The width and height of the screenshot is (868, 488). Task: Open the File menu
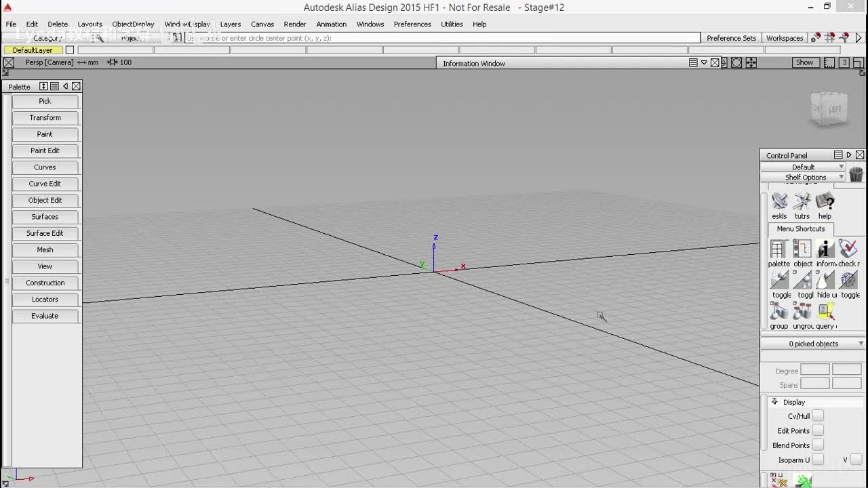click(12, 24)
